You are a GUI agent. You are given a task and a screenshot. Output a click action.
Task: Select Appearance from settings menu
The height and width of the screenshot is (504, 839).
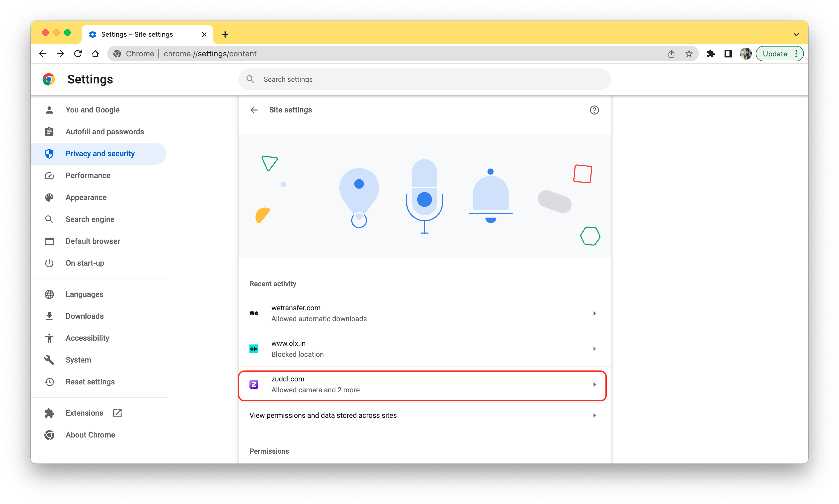point(86,197)
